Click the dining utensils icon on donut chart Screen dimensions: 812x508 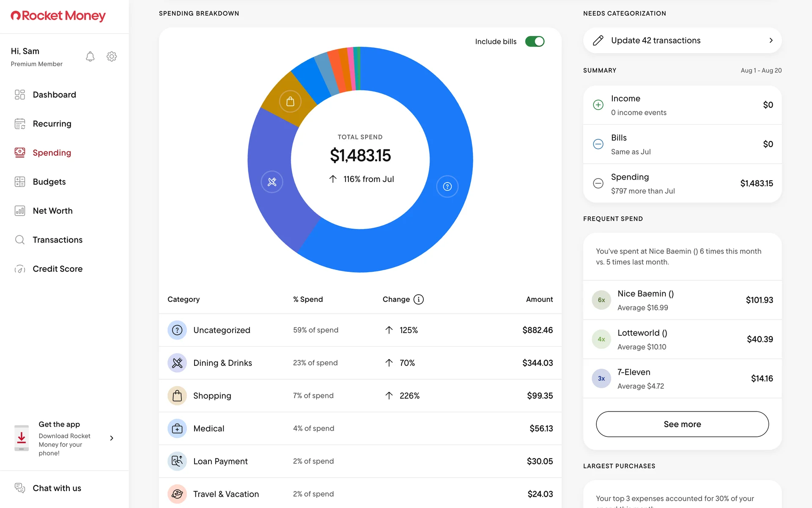[x=272, y=182]
